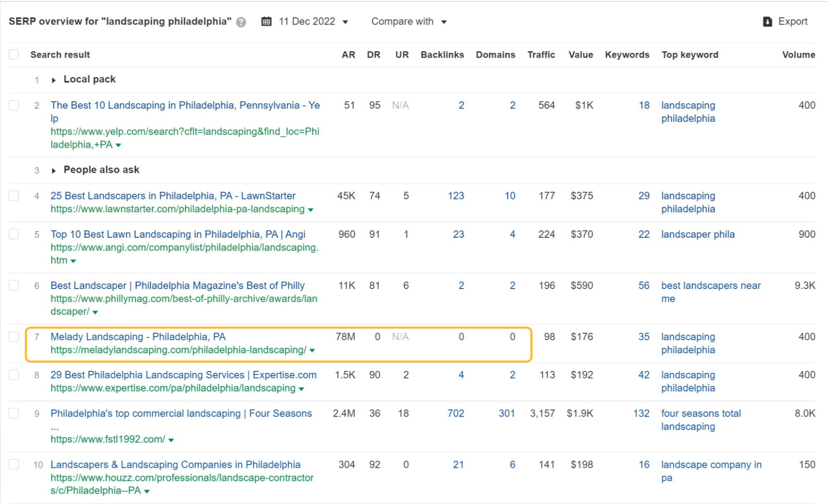Select the checkbox for Melady Landscaping row

(14, 337)
